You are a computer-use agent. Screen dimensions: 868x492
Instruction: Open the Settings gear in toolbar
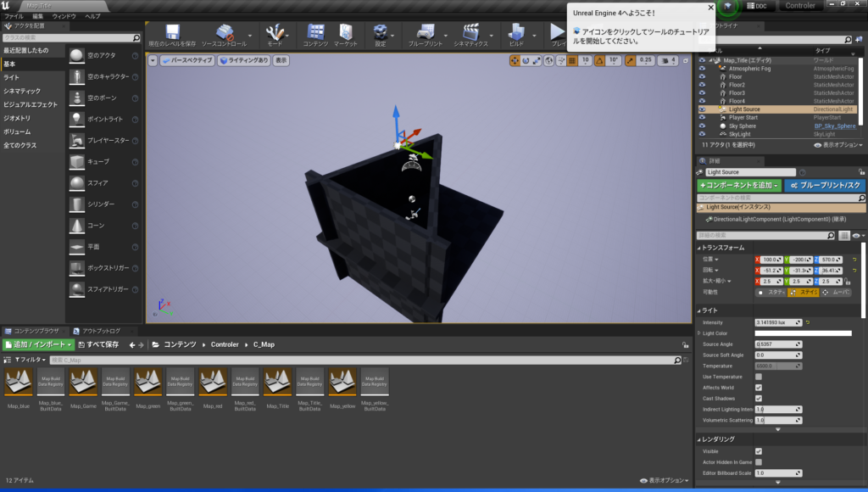tap(381, 34)
